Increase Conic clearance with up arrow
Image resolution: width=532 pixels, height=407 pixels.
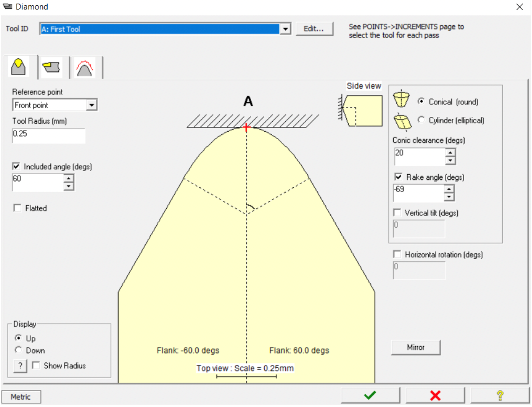[450, 153]
